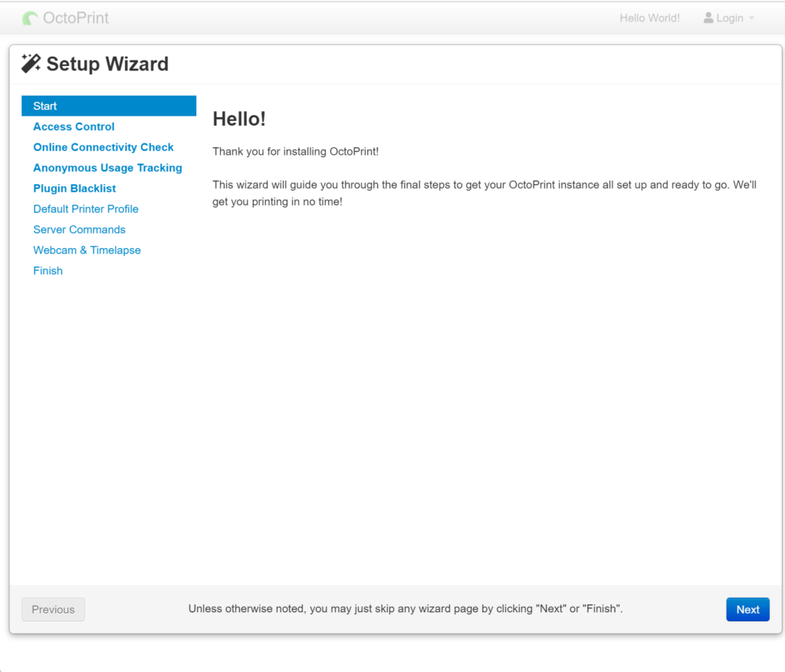Click the Login user icon
785x672 pixels.
pyautogui.click(x=708, y=18)
